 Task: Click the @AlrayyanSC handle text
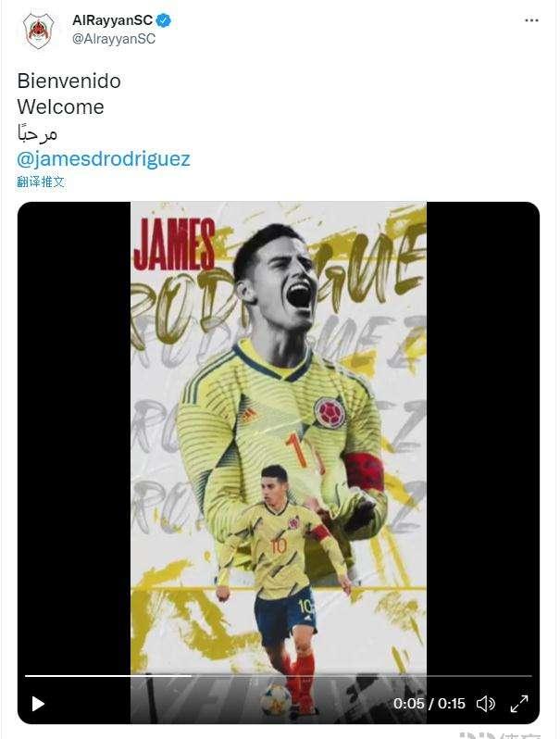(x=114, y=39)
